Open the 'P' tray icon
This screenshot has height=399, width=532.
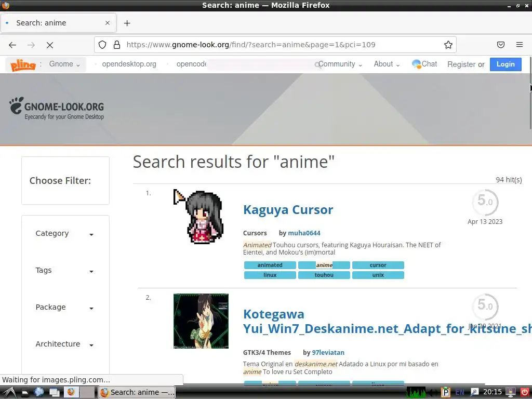445,393
